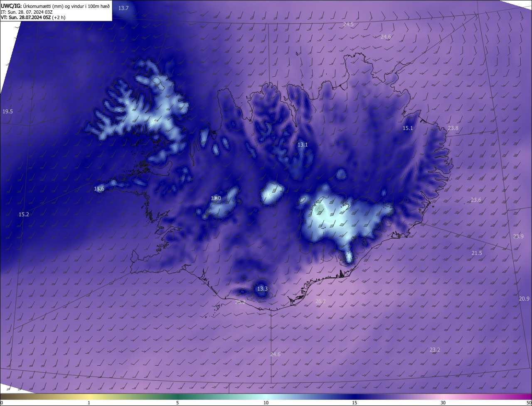The height and width of the screenshot is (406, 532).
Task: Click the 1 tick on the colour scale
Action: click(x=89, y=403)
